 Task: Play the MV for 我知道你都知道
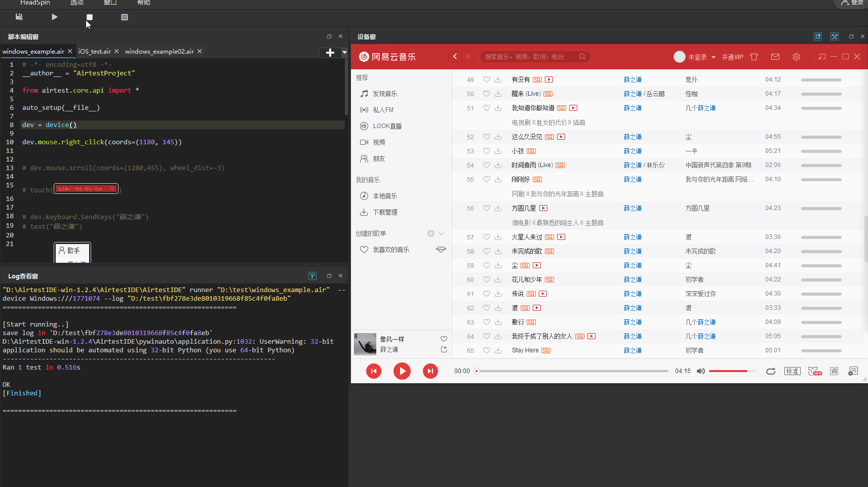(573, 108)
